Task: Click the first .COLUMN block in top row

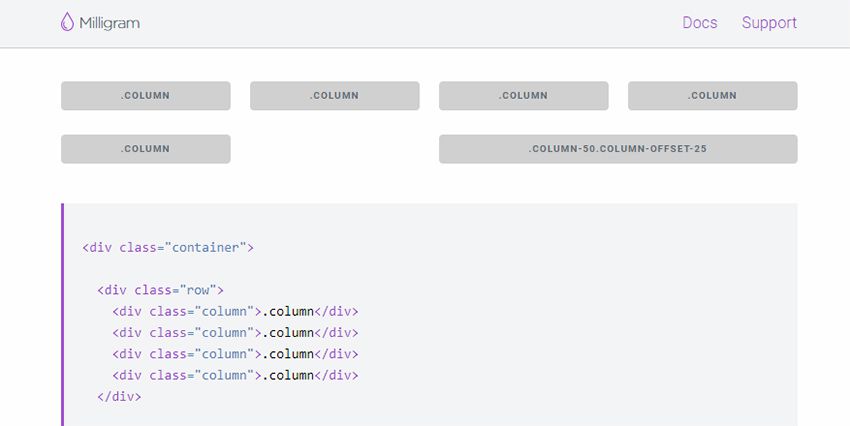Action: coord(146,96)
